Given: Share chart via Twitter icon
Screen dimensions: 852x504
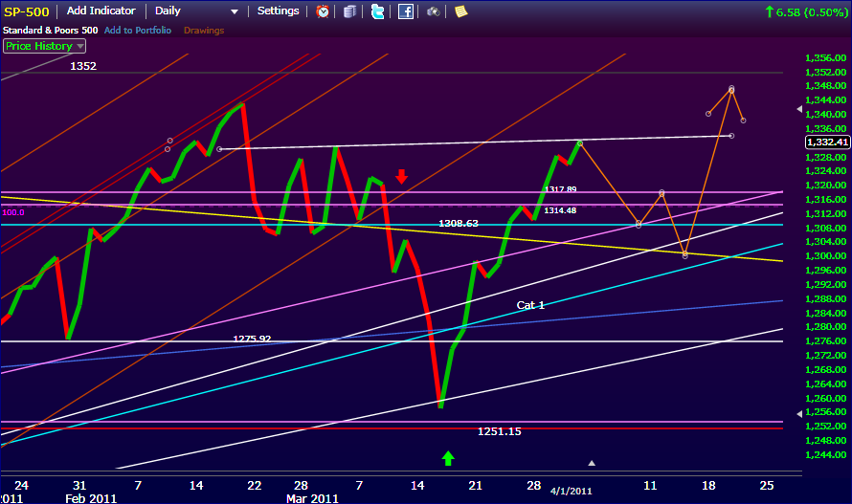Looking at the screenshot, I should tap(377, 11).
